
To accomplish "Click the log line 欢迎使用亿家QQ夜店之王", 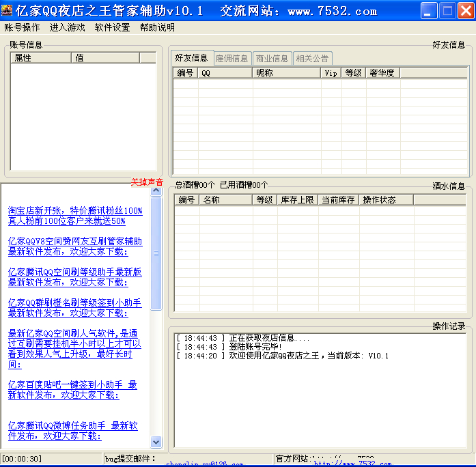I will point(282,355).
